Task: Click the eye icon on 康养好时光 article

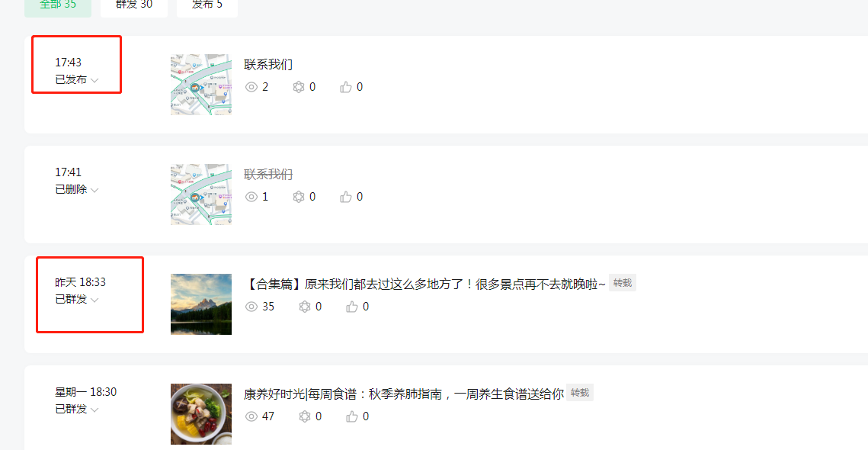Action: pos(252,416)
